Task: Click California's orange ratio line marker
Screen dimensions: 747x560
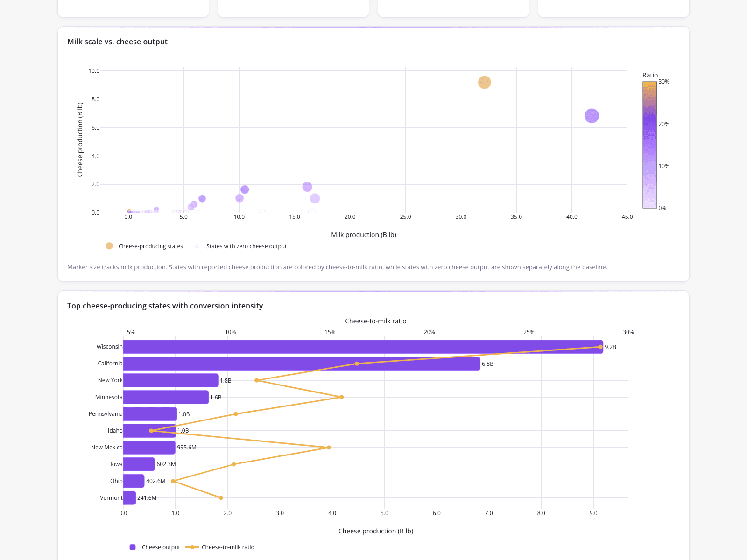Action: 357,364
